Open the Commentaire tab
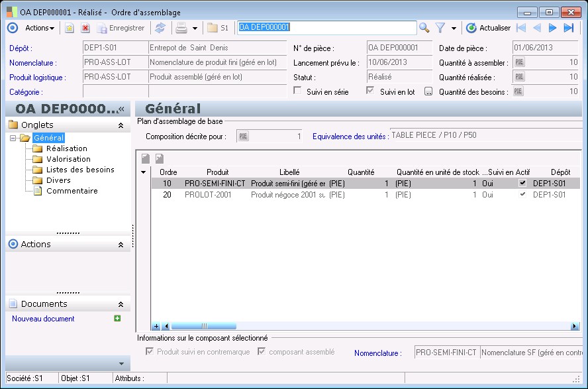This screenshot has height=389, width=588. (x=72, y=191)
